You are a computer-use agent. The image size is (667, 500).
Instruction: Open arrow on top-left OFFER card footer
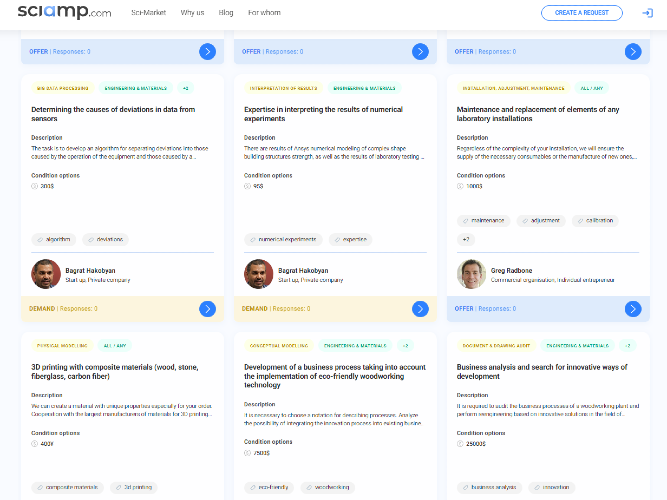208,51
